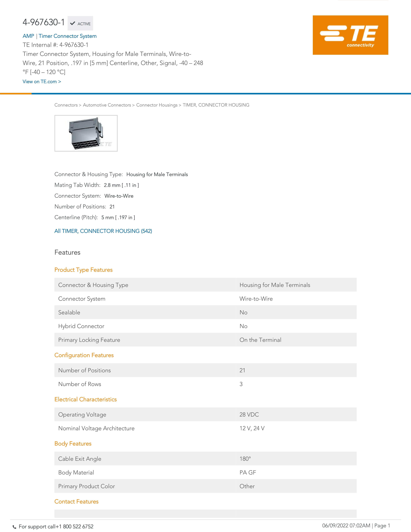The image size is (411, 532).
Task: Click the support phone number in footer
Action: click(74, 527)
